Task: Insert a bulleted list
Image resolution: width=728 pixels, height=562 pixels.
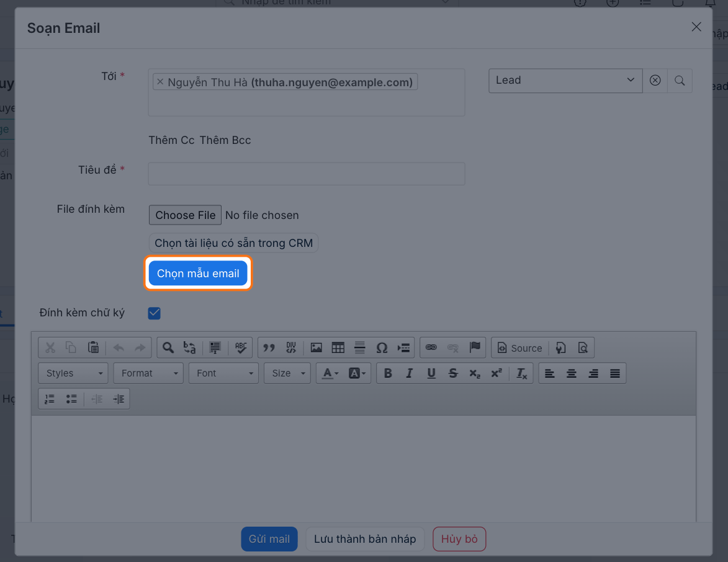Action: pyautogui.click(x=71, y=399)
